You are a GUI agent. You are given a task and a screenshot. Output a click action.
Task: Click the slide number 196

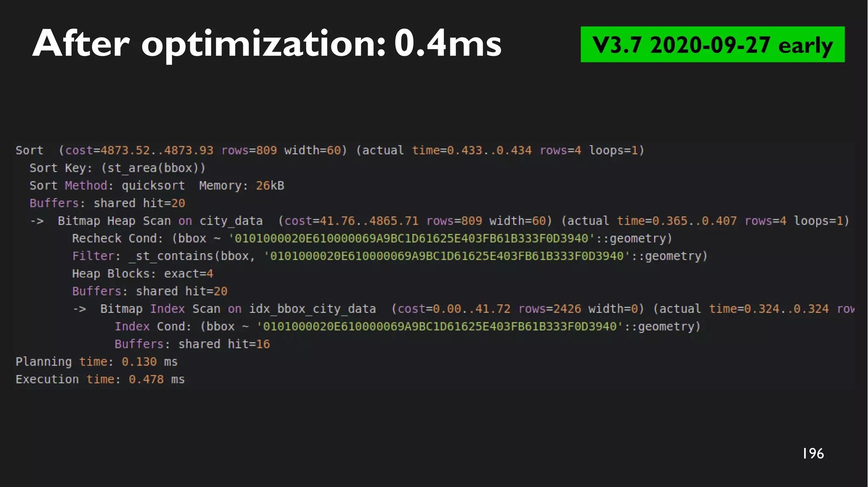click(813, 454)
